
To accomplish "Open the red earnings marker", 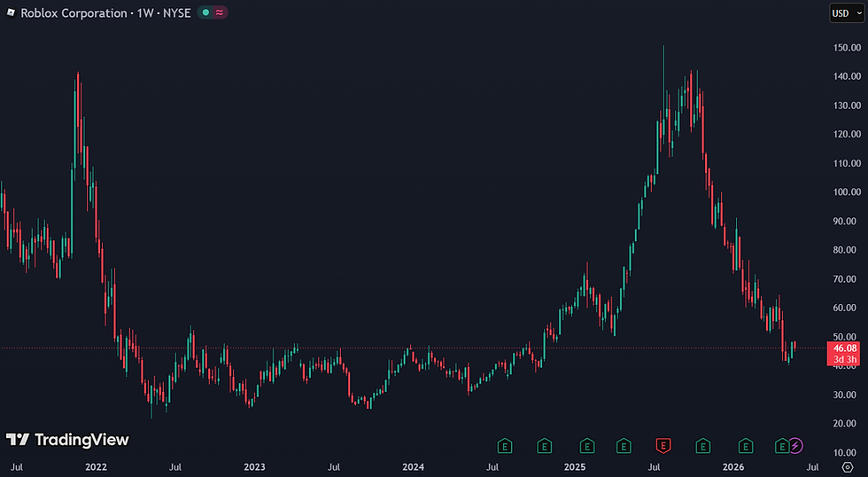I will [x=663, y=445].
